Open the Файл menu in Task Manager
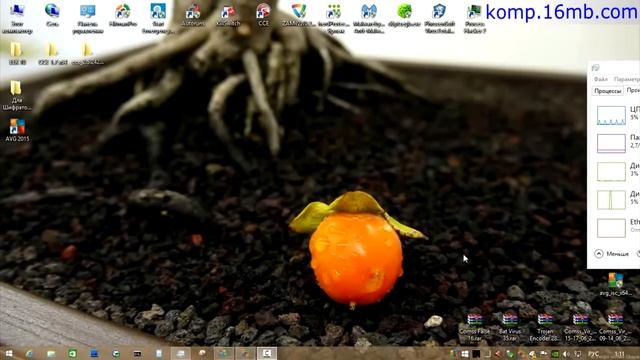The width and height of the screenshot is (640, 360). [601, 79]
